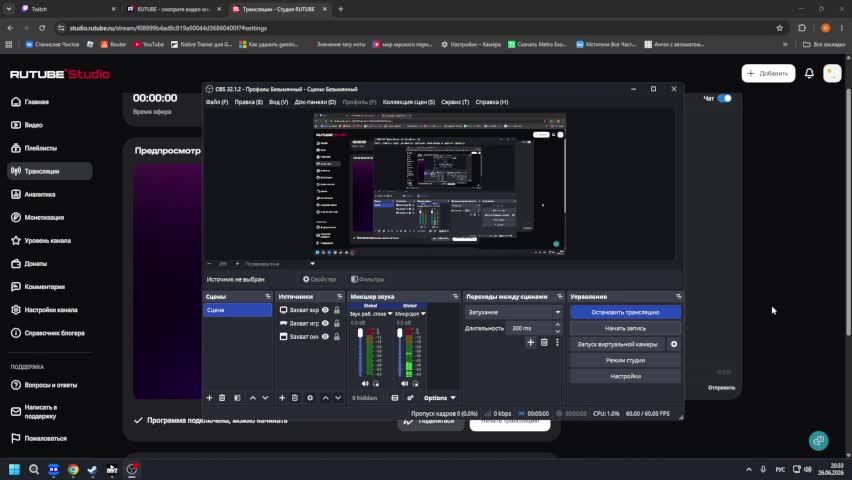Switch mixer layout icon next to 0 hidden

pyautogui.click(x=395, y=398)
